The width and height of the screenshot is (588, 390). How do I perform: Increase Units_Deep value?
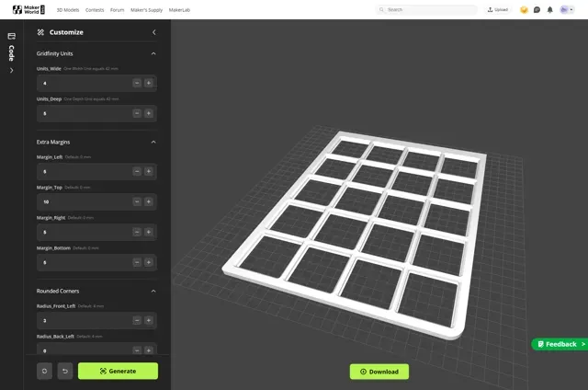149,113
